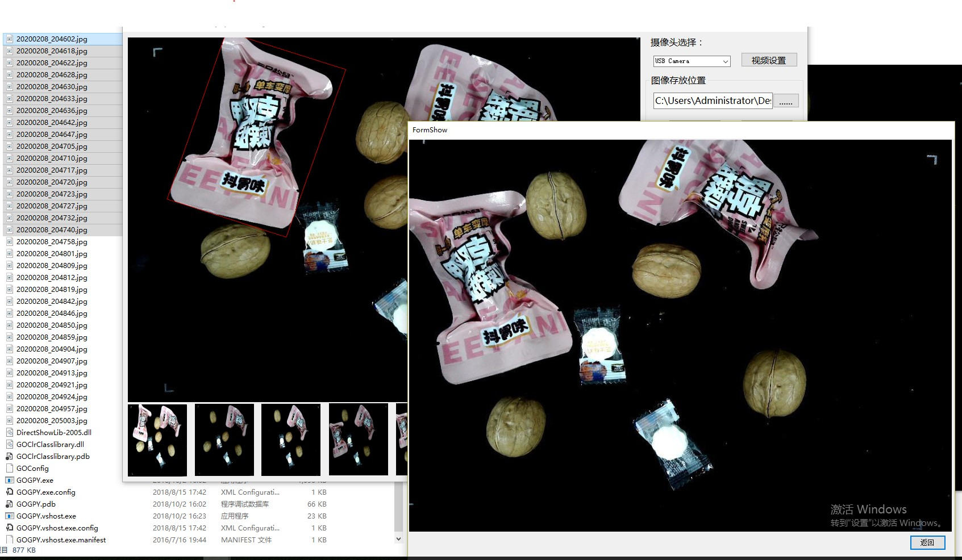Click the blank GOConfig file icon

click(9, 468)
